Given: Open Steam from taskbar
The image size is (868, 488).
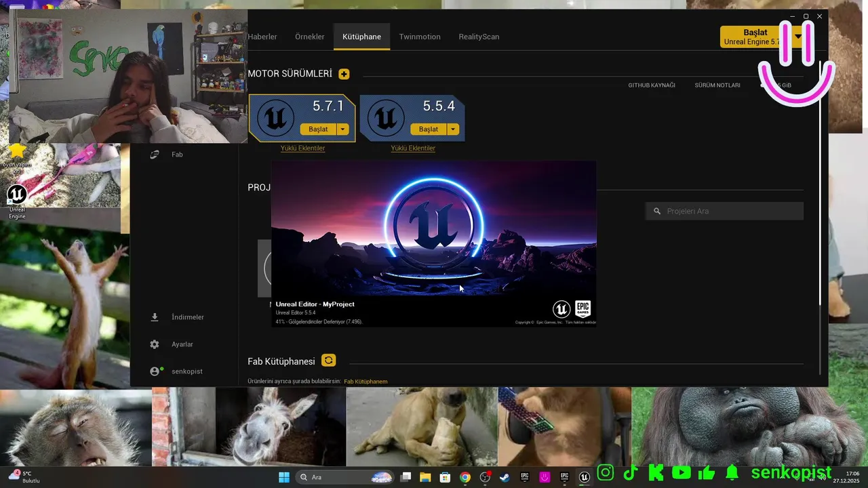Looking at the screenshot, I should click(505, 477).
